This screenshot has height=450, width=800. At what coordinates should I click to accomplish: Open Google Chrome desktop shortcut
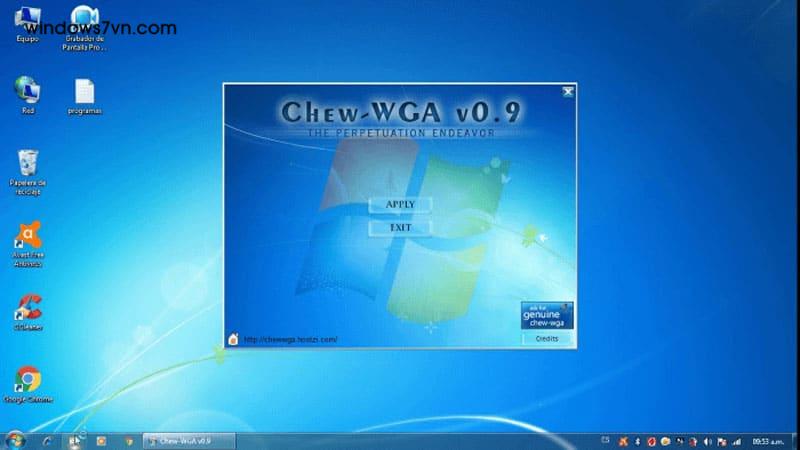pyautogui.click(x=28, y=381)
